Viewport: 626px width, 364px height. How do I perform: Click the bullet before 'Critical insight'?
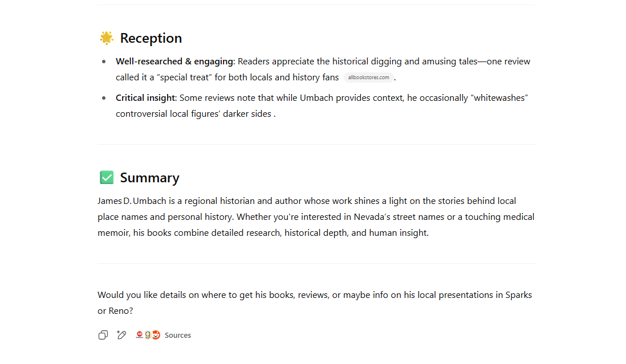coord(104,98)
